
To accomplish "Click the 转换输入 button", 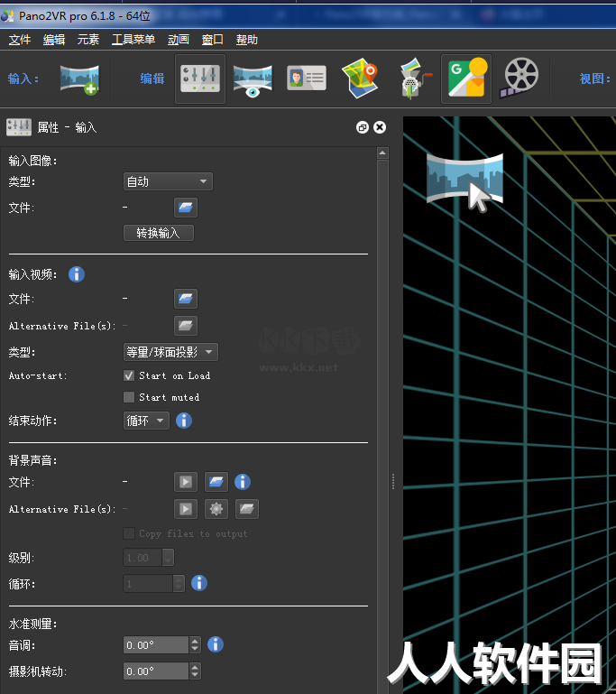I will [x=159, y=233].
